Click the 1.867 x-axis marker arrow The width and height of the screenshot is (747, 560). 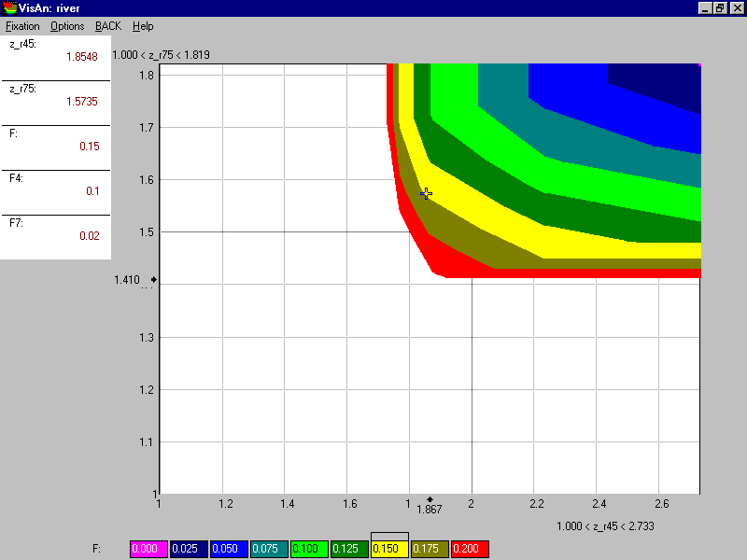pyautogui.click(x=430, y=499)
